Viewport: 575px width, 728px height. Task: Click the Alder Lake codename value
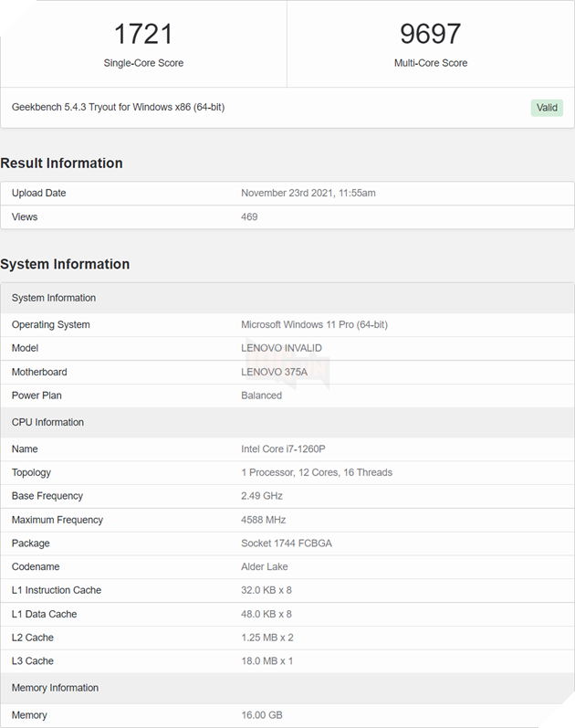[265, 566]
